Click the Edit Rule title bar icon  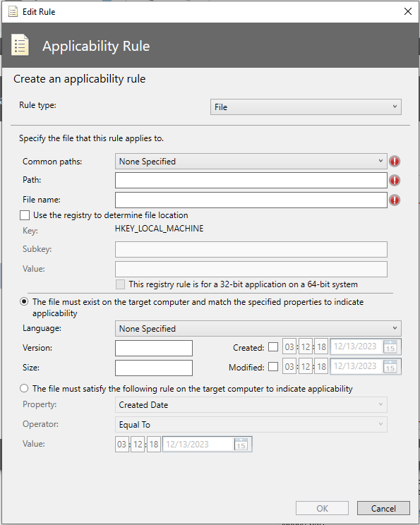point(13,12)
